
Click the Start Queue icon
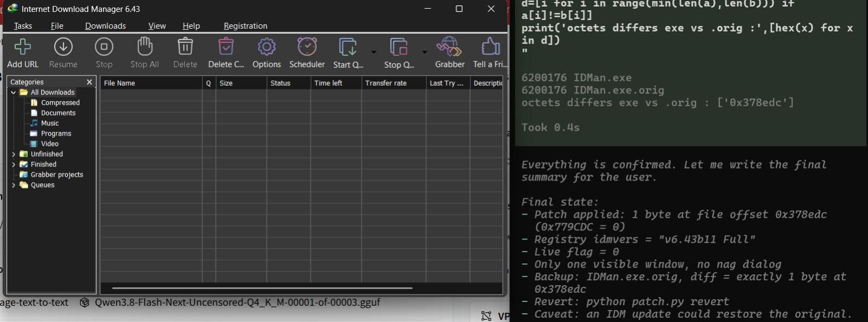(348, 47)
